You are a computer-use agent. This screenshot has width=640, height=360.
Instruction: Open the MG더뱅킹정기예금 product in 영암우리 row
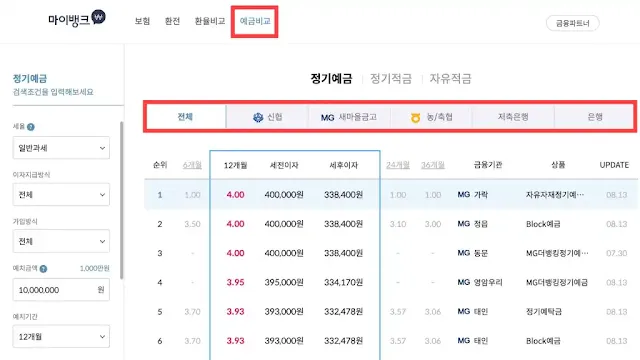click(557, 282)
